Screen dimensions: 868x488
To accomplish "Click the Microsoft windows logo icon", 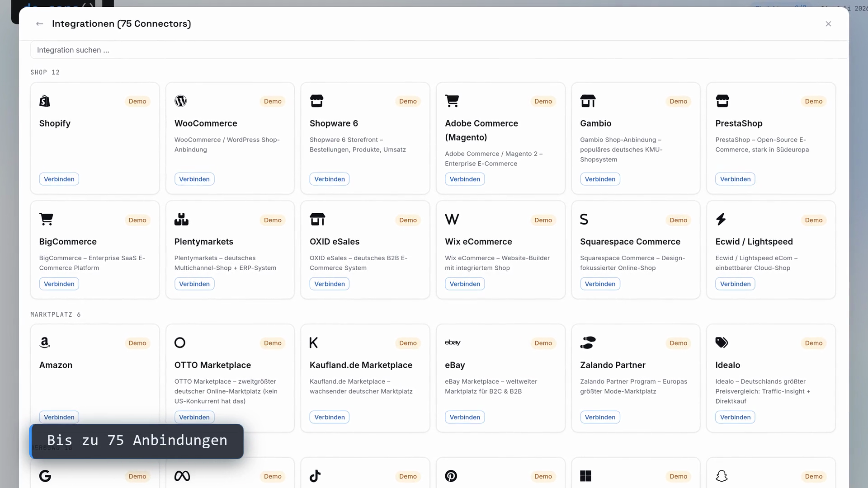I will pos(585,476).
